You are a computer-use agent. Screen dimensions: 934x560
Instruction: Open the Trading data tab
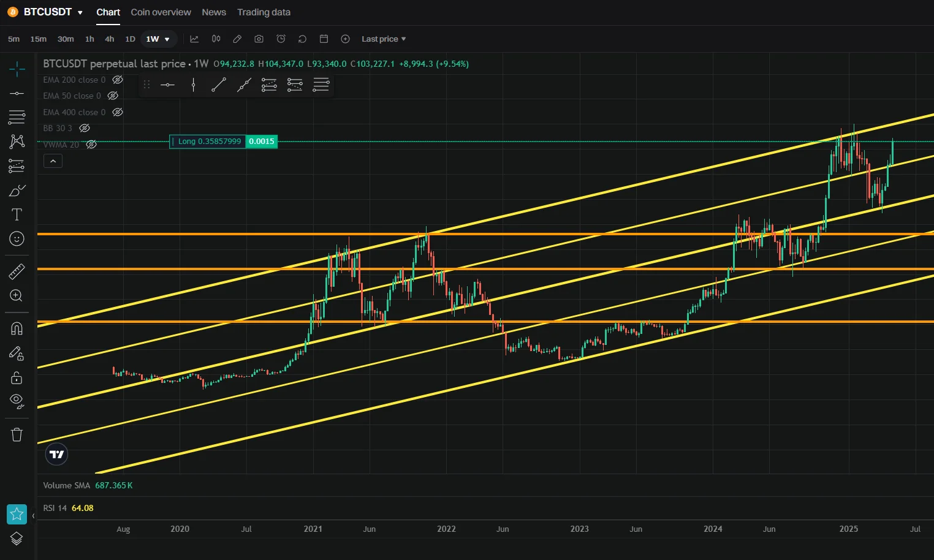[x=264, y=12]
